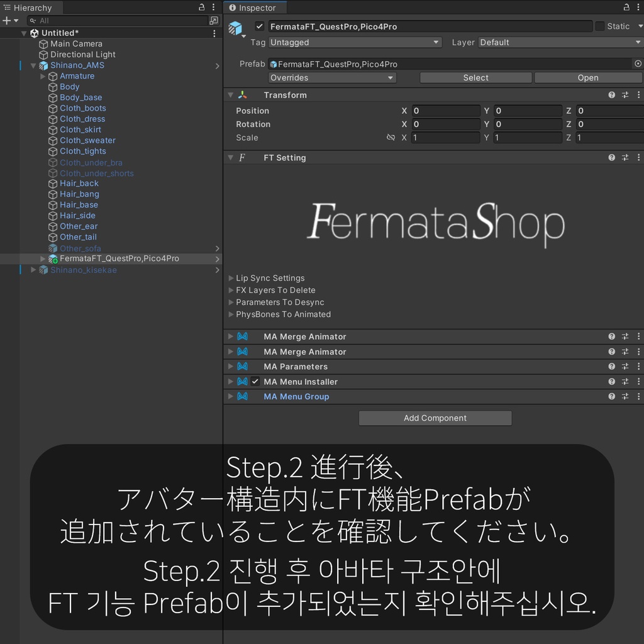Viewport: 644px width, 644px height.
Task: Click the FT Setting preset icon
Action: point(625,157)
